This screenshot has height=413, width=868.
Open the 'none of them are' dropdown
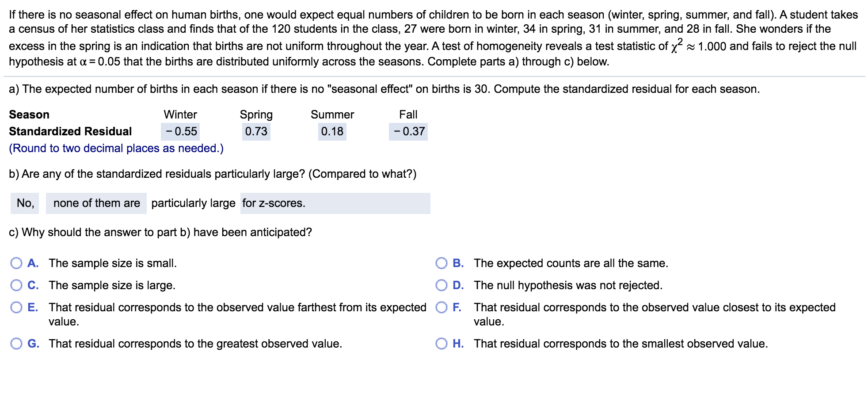pos(96,203)
